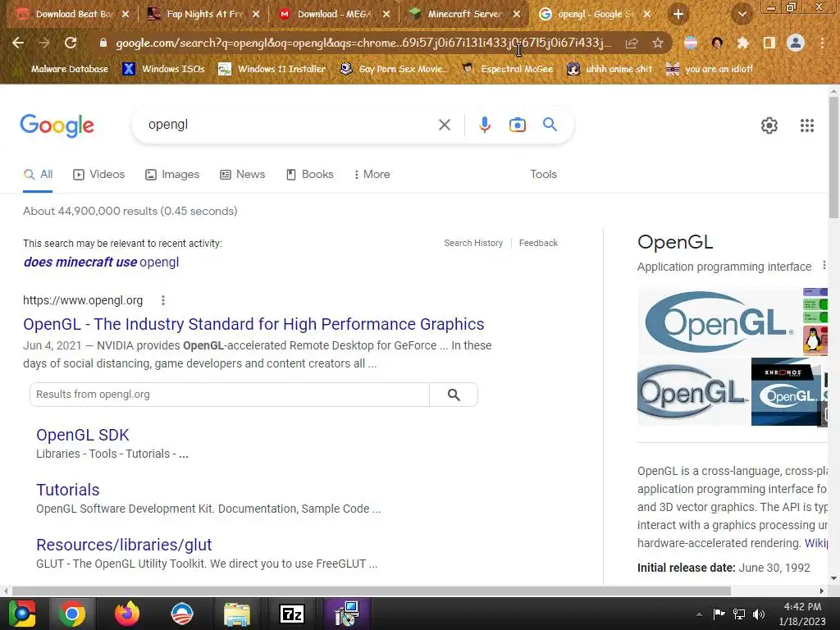Viewport: 840px width, 630px height.
Task: Focus the Results from opengl.org field
Action: click(230, 395)
